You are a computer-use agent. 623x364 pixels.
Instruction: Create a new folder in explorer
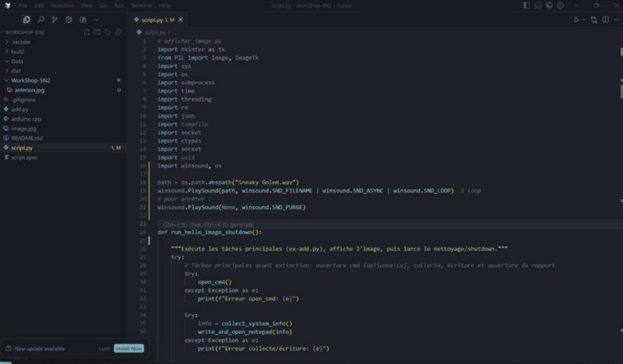click(97, 32)
